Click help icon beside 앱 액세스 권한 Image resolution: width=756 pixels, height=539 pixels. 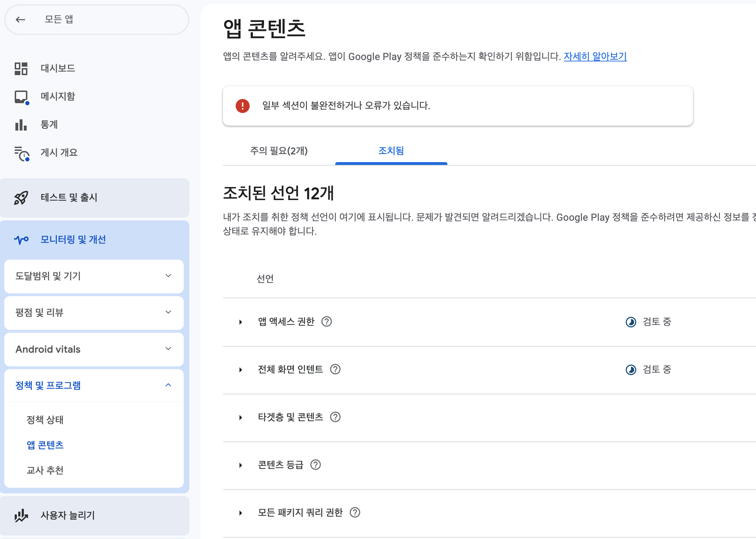(326, 321)
